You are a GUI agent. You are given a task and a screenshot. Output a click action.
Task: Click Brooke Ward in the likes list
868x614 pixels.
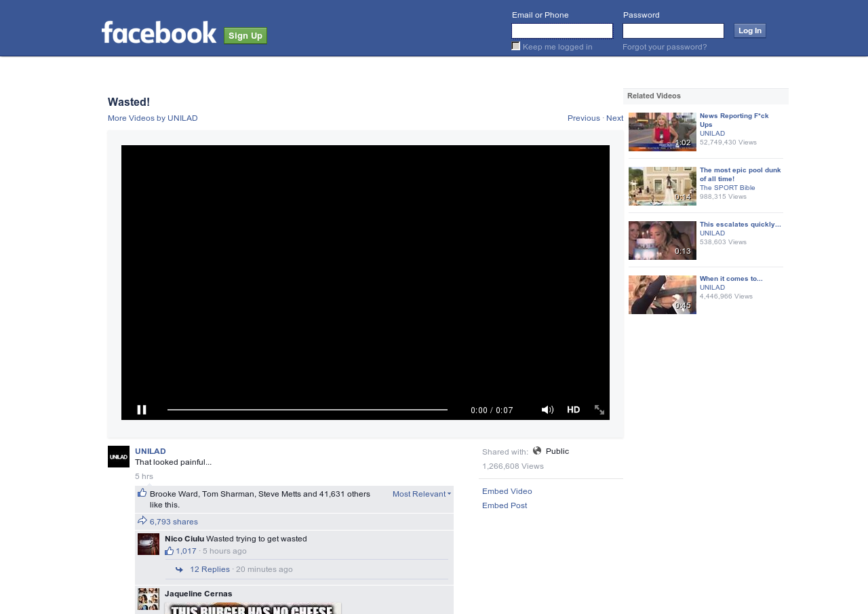[174, 494]
